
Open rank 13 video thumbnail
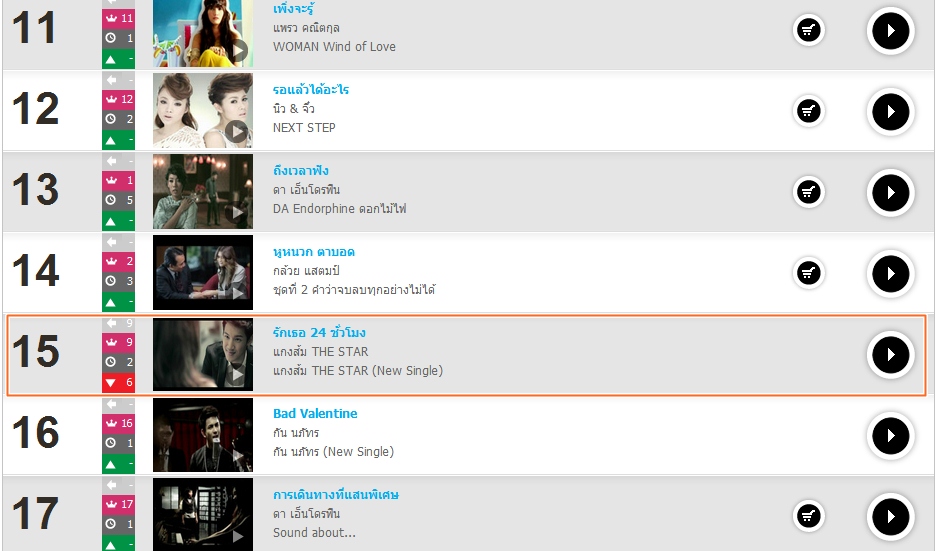203,192
